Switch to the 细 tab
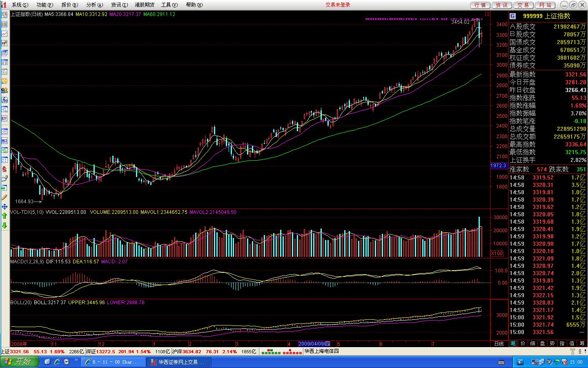This screenshot has width=588, height=368. (x=532, y=343)
